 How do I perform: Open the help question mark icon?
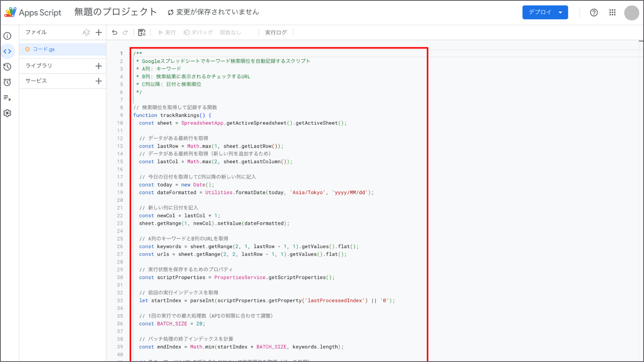(x=594, y=12)
